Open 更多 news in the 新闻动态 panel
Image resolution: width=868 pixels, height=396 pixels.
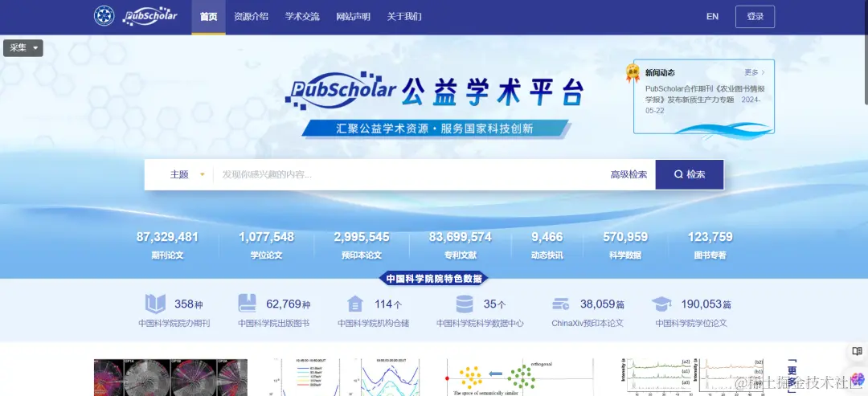click(755, 72)
